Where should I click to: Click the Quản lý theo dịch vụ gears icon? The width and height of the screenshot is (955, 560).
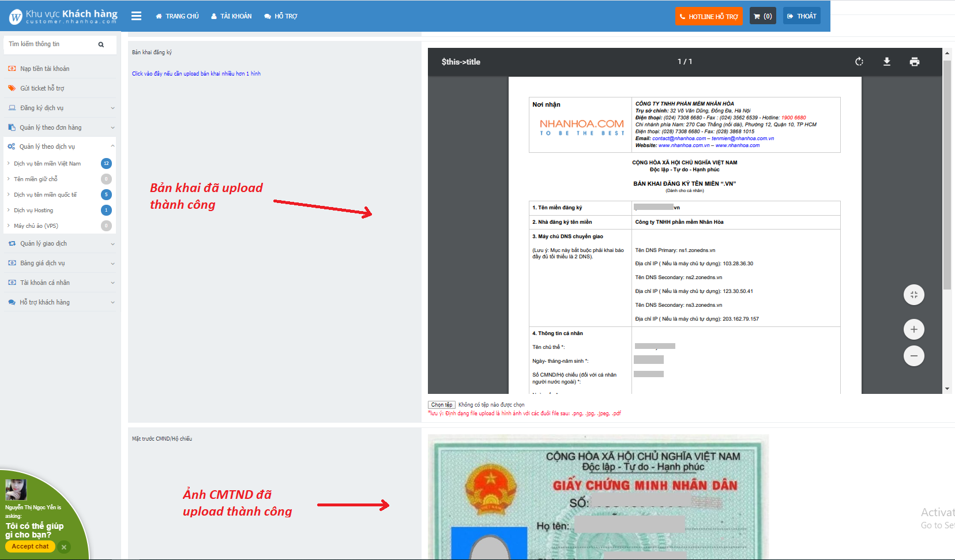click(12, 146)
